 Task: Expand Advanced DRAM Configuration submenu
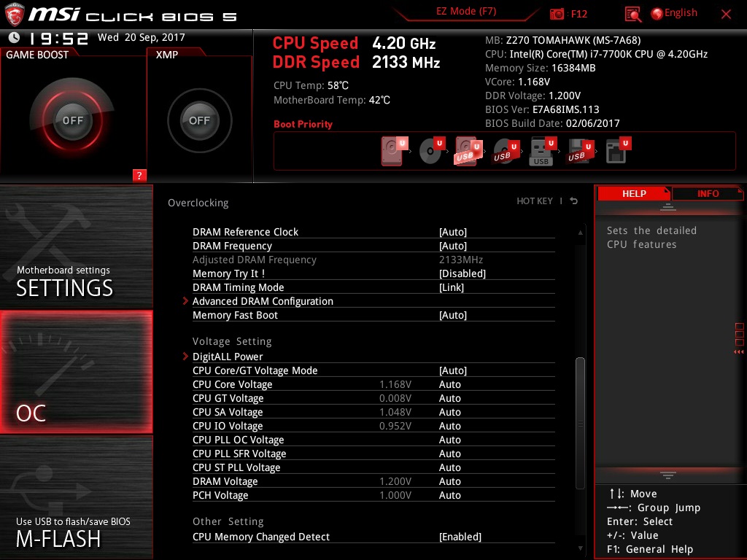[x=263, y=301]
